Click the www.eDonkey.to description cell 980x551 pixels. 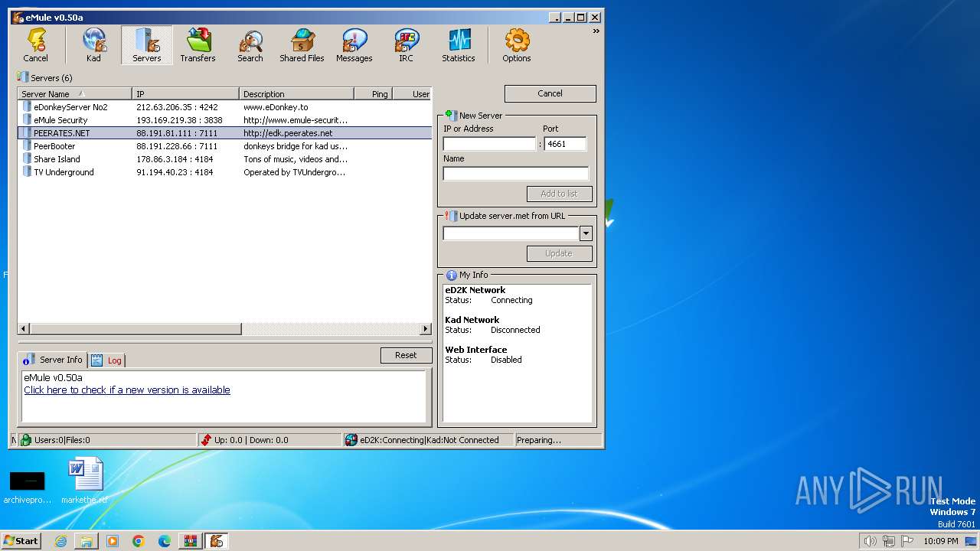tap(276, 107)
